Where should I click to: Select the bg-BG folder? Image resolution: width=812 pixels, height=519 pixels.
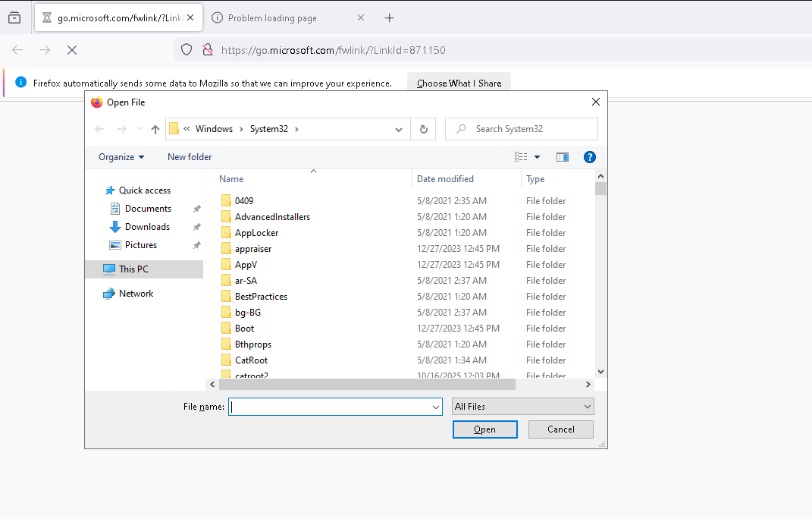pos(247,313)
